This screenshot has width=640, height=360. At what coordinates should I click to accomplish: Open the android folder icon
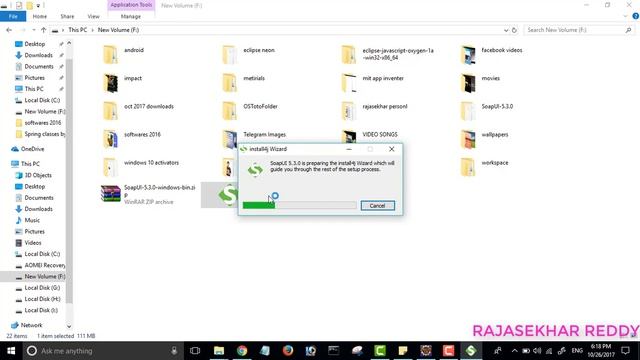point(110,55)
